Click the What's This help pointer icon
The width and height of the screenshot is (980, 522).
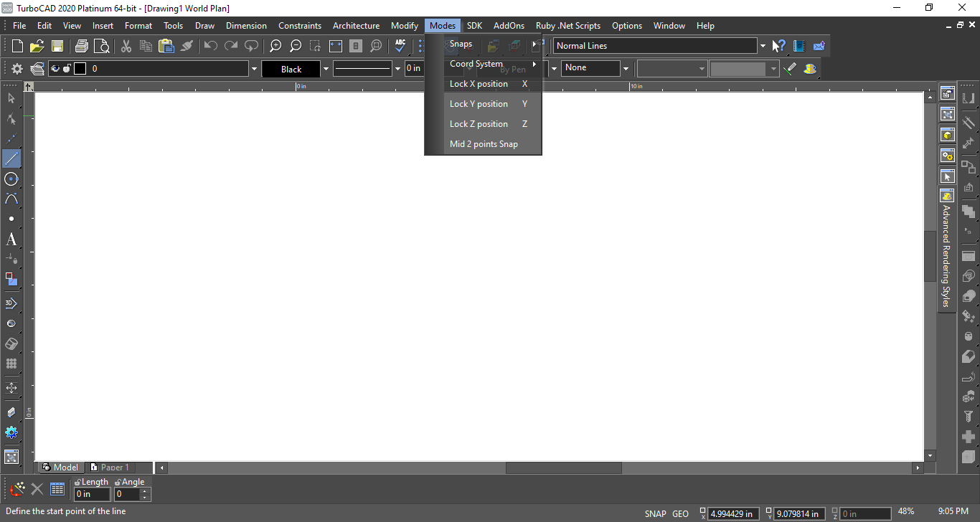coord(778,46)
